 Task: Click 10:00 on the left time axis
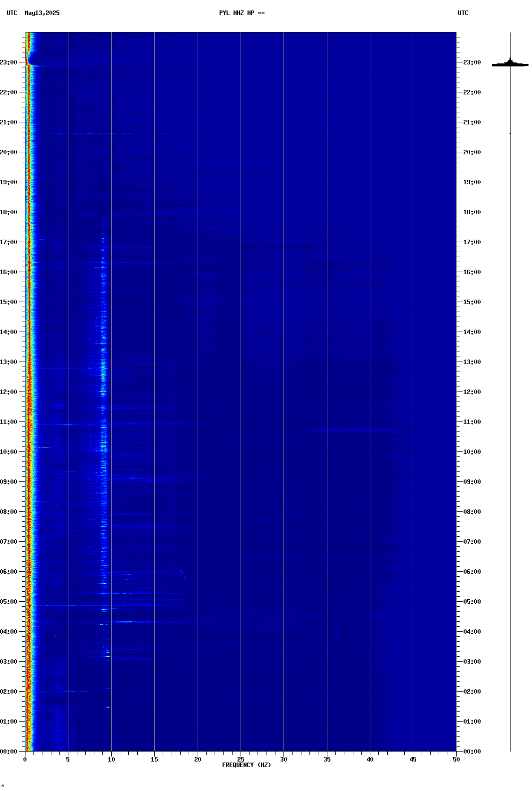tap(8, 452)
